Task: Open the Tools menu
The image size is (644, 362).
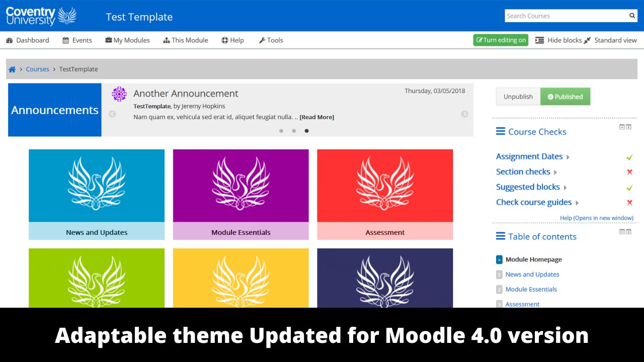Action: [271, 40]
